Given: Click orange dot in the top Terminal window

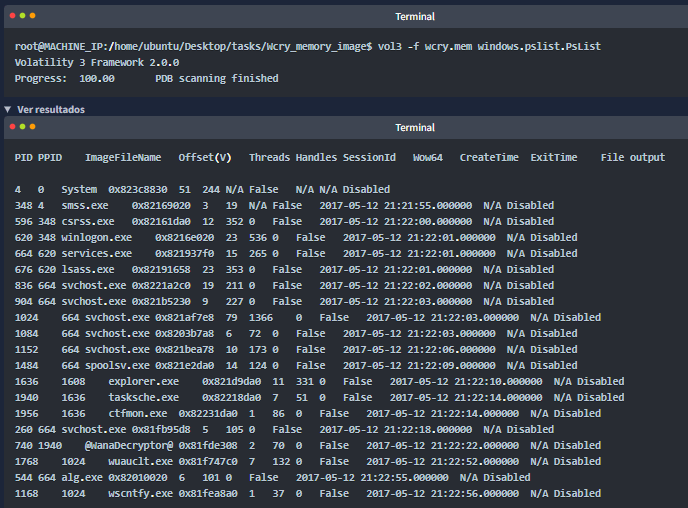Looking at the screenshot, I should tap(32, 16).
